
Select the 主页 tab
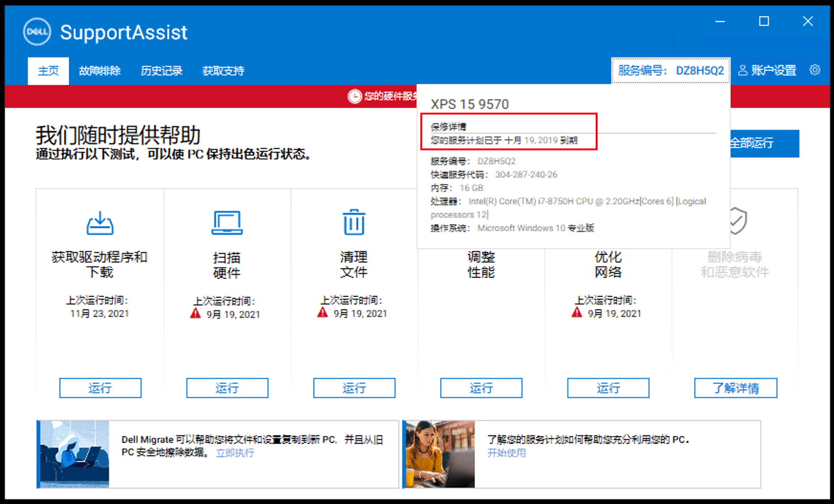(48, 71)
